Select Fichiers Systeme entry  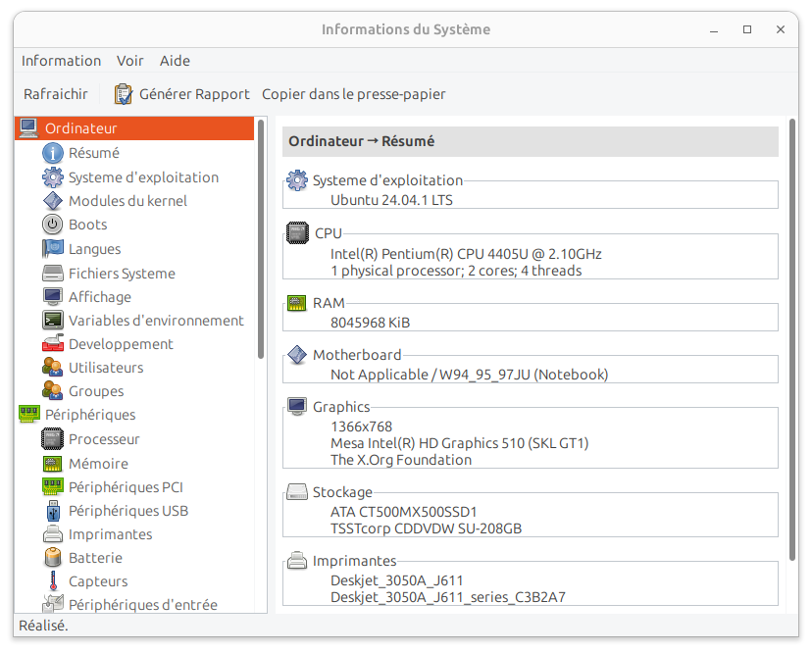coord(122,273)
